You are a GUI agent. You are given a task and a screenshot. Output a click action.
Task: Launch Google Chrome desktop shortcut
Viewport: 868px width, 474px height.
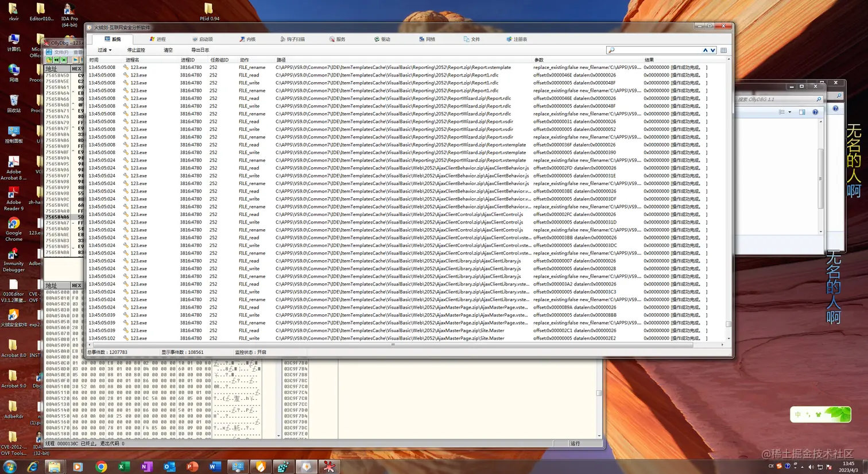14,229
